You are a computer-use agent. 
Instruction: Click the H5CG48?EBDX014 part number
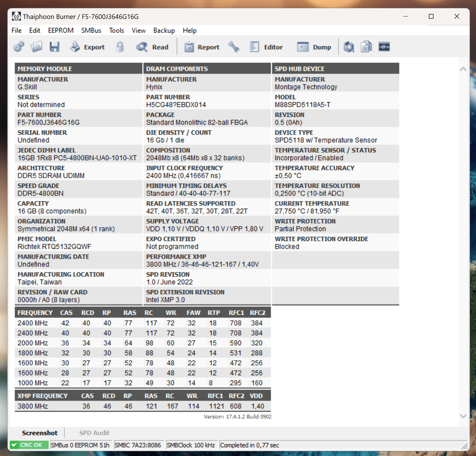[176, 104]
